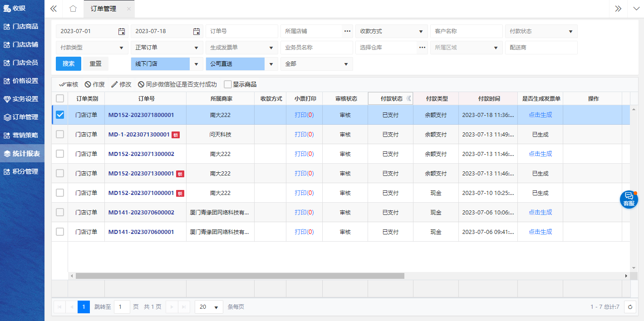Click the 收银 sidebar item
This screenshot has height=321, width=644.
coord(22,8)
